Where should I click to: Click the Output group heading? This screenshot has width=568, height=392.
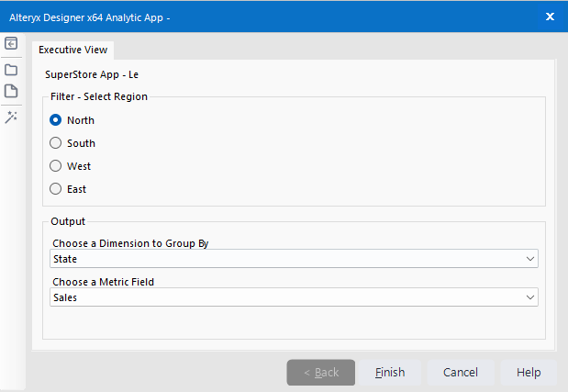[68, 221]
